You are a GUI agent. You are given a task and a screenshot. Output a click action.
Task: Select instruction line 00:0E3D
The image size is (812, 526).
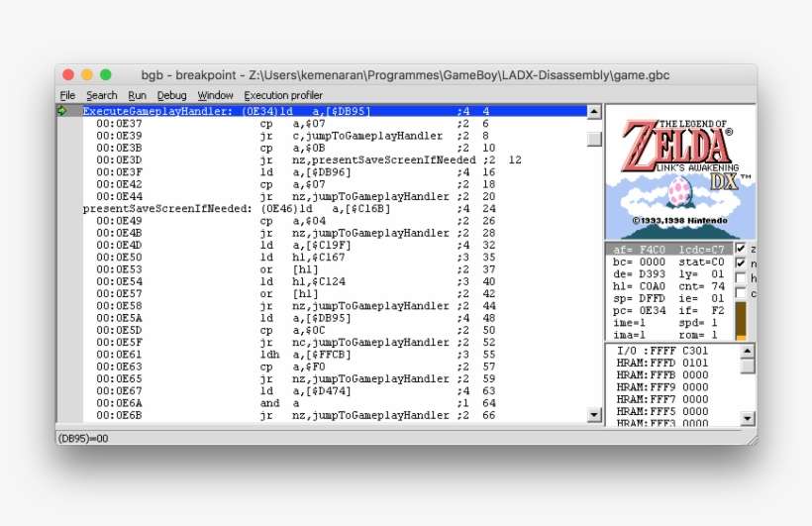pos(335,159)
